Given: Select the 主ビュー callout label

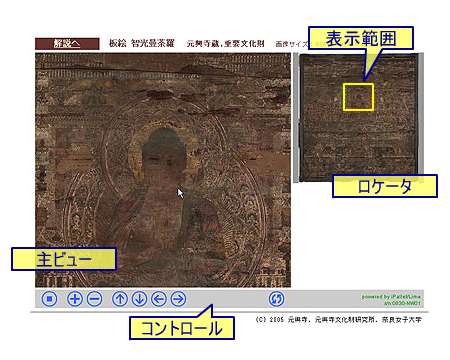Looking at the screenshot, I should pyautogui.click(x=64, y=259).
